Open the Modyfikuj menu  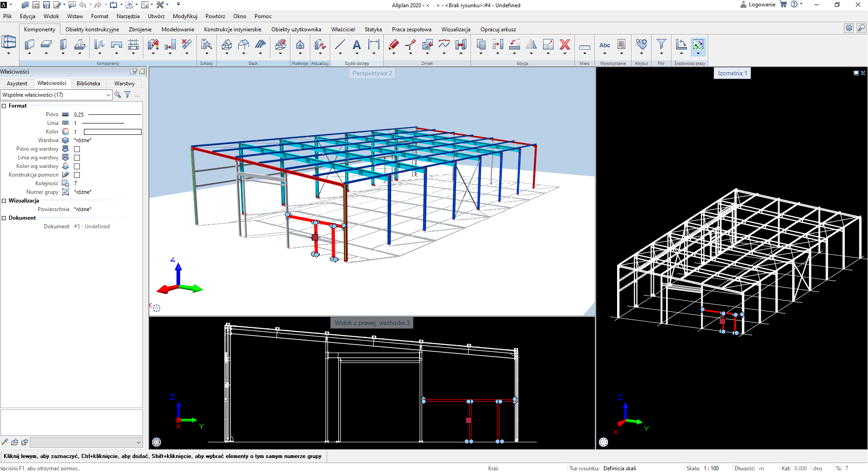point(185,16)
